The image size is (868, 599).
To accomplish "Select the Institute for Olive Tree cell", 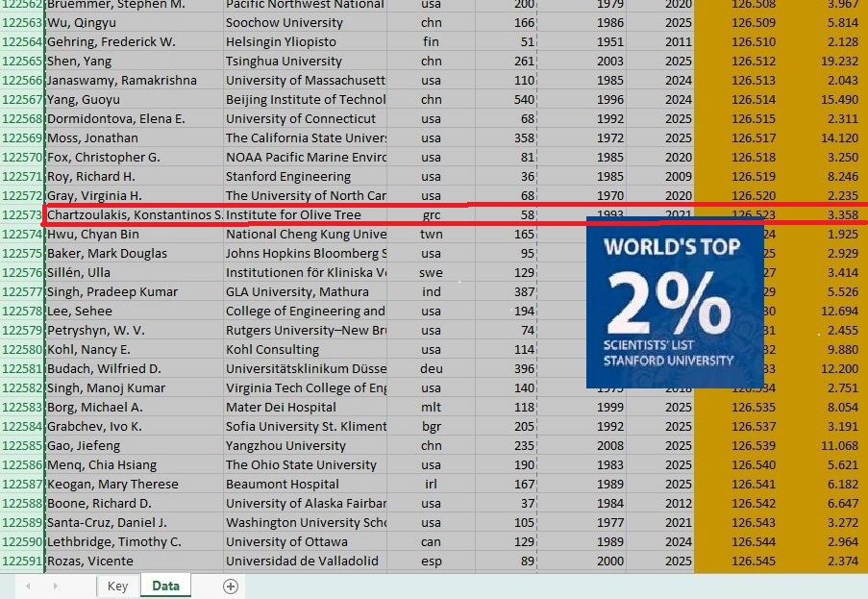I will 305,214.
